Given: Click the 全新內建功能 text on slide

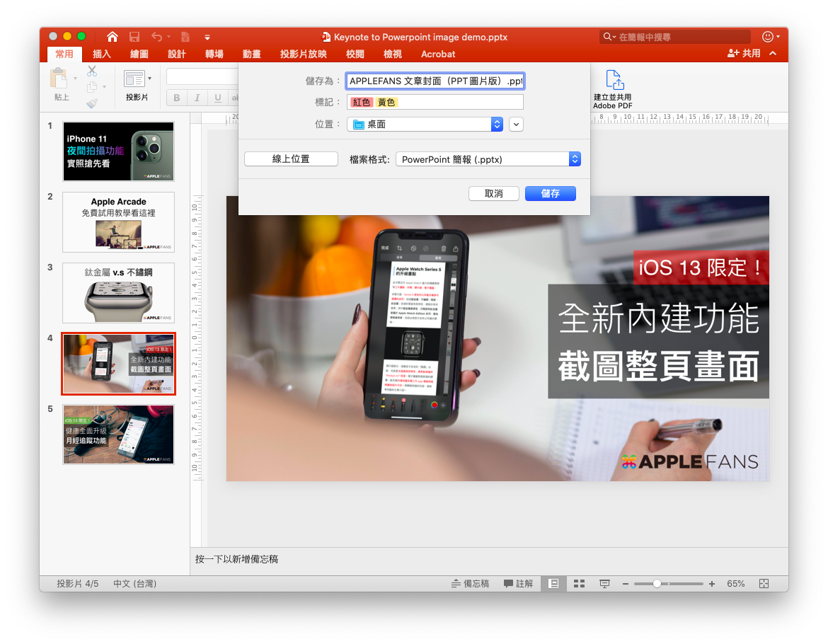Looking at the screenshot, I should coord(658,318).
